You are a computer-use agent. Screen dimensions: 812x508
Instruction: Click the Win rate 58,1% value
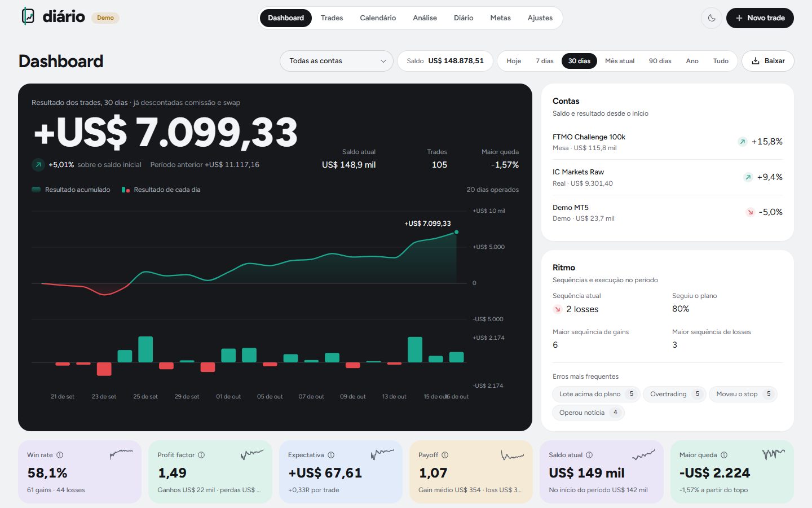click(x=47, y=473)
